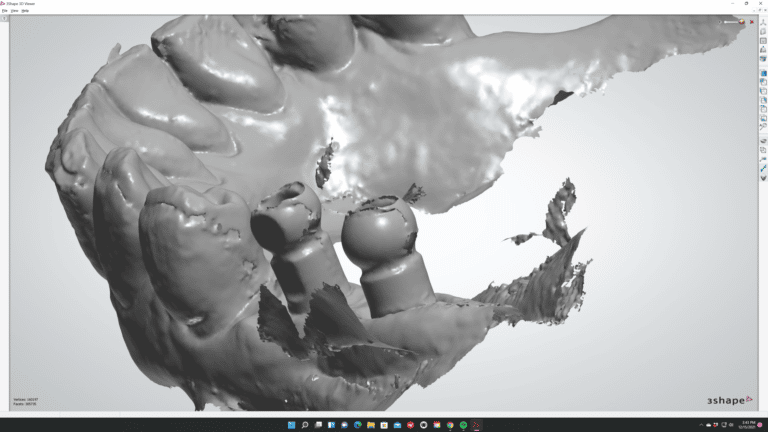Click the blue diagonal line measurement icon
Image resolution: width=768 pixels, height=432 pixels.
tap(763, 168)
